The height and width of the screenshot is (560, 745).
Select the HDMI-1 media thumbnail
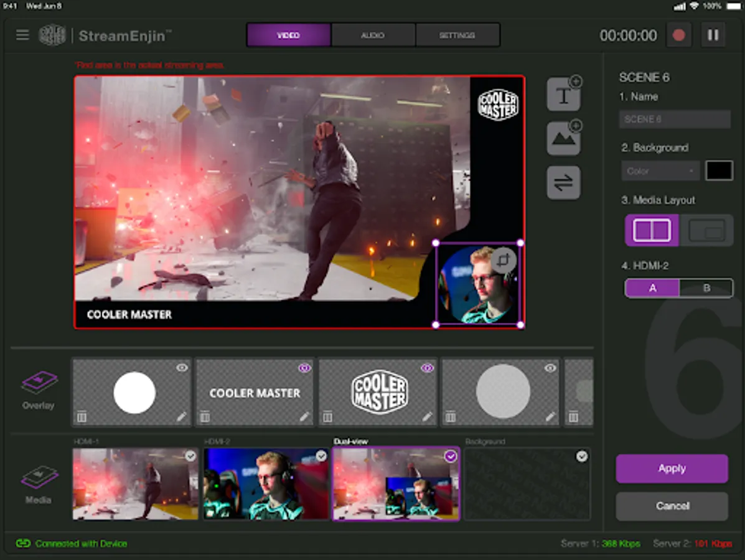(x=136, y=484)
